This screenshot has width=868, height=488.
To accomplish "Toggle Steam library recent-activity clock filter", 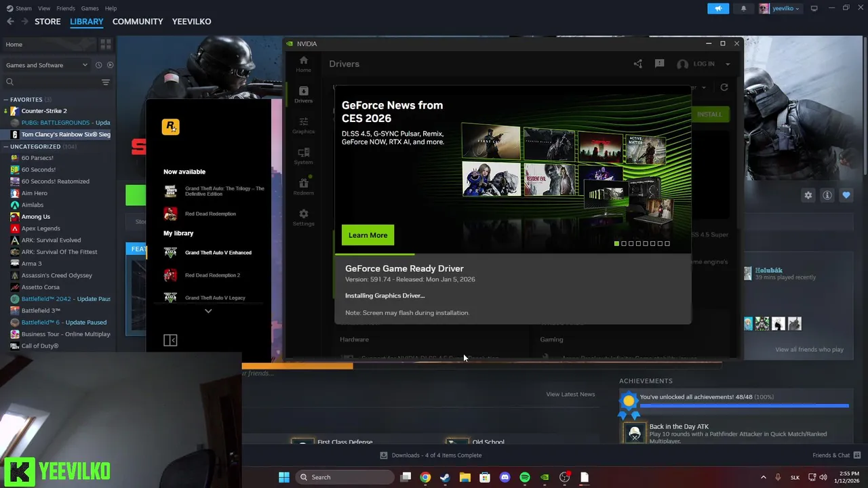I will (x=98, y=65).
